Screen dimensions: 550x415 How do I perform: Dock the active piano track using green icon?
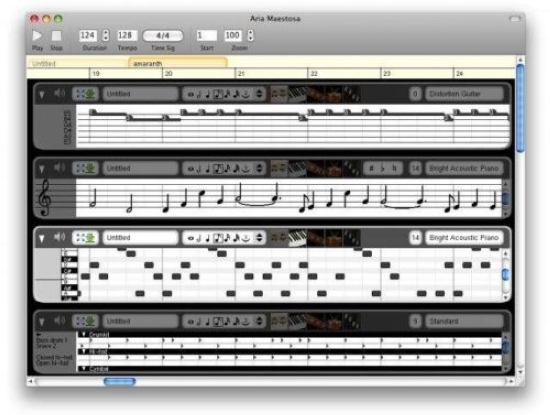tap(91, 237)
